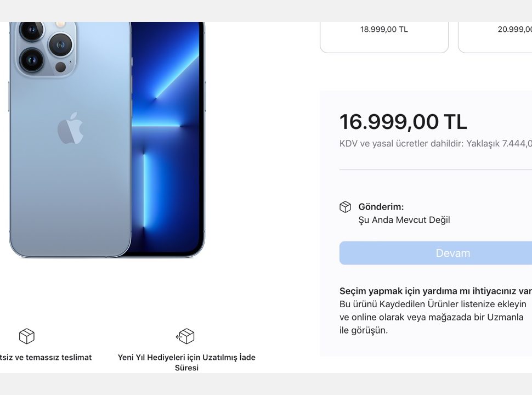Click the right-side camera lens on iPhone
This screenshot has width=532, height=395.
(x=61, y=45)
